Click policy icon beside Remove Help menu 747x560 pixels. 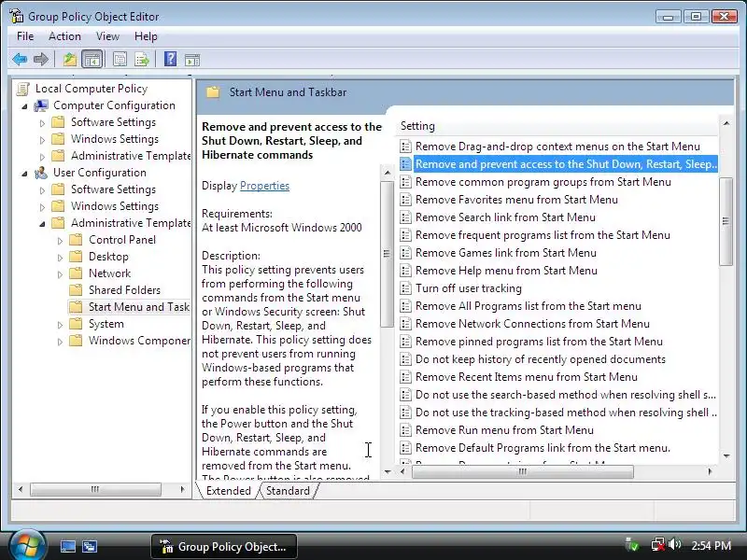click(x=405, y=271)
